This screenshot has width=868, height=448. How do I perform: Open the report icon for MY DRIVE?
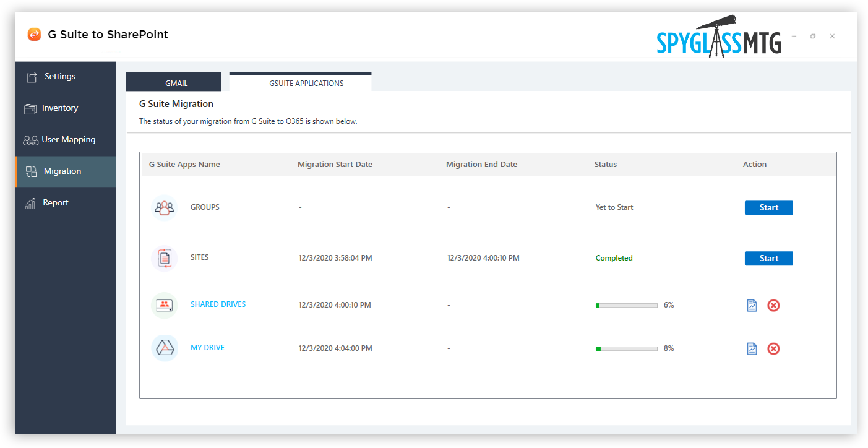pyautogui.click(x=752, y=349)
